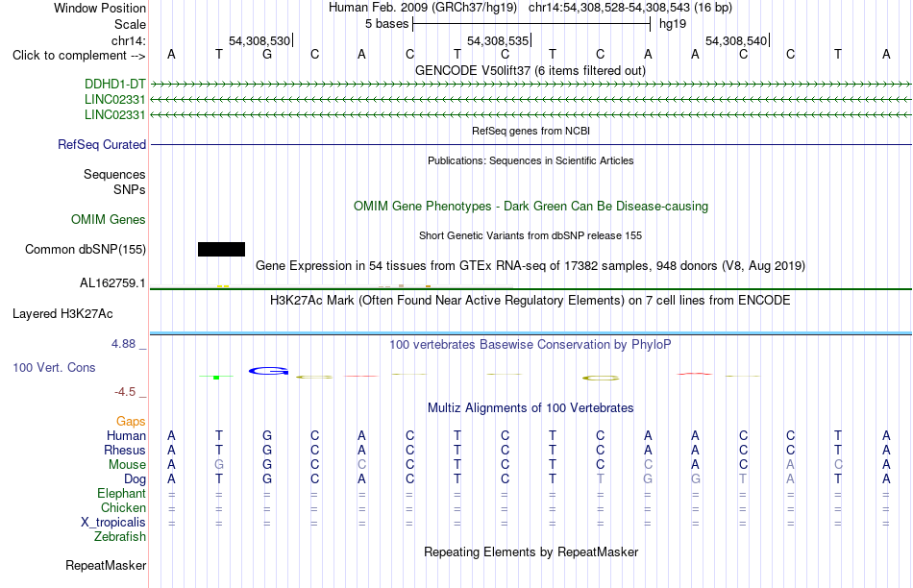Click the SNPs track label

tap(130, 190)
